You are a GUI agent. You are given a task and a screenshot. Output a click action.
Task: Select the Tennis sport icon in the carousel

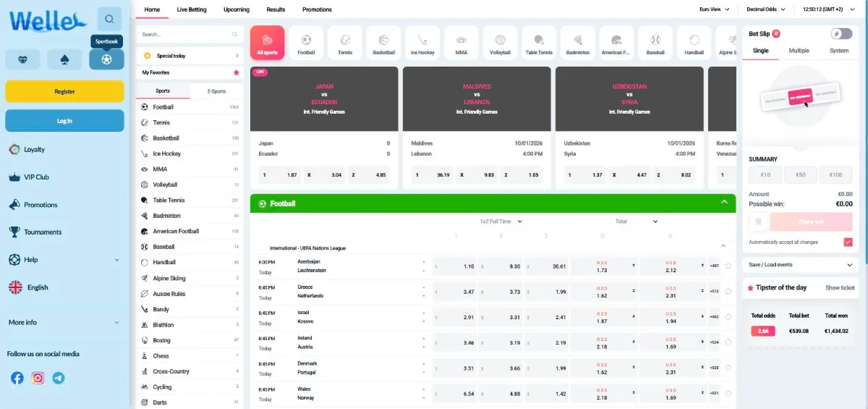345,43
